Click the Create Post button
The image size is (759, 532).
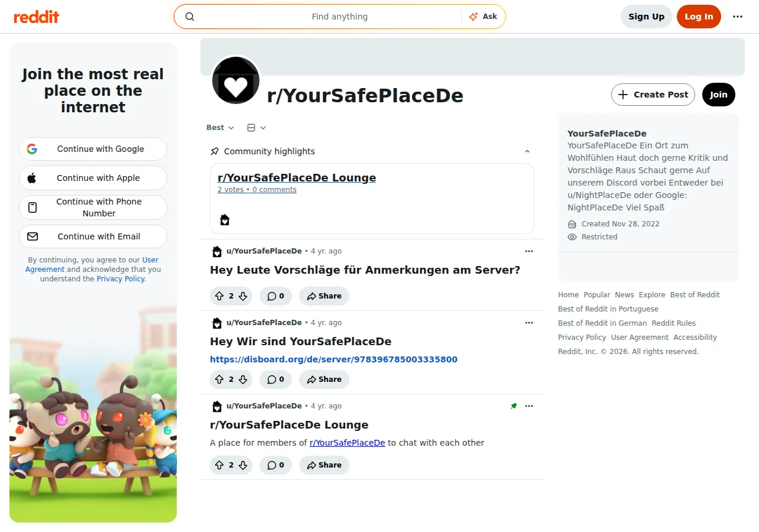pyautogui.click(x=653, y=95)
